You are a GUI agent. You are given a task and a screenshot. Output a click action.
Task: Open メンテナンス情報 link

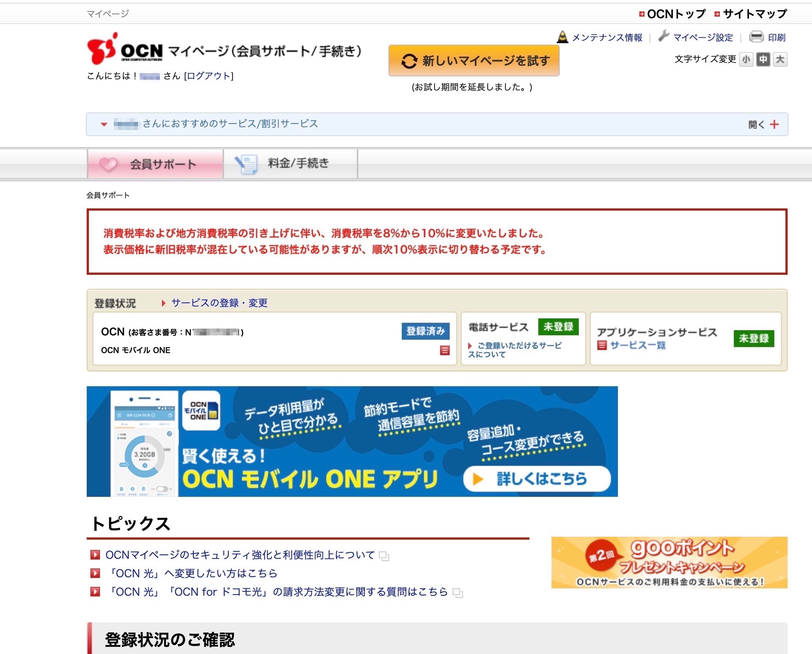click(x=607, y=38)
